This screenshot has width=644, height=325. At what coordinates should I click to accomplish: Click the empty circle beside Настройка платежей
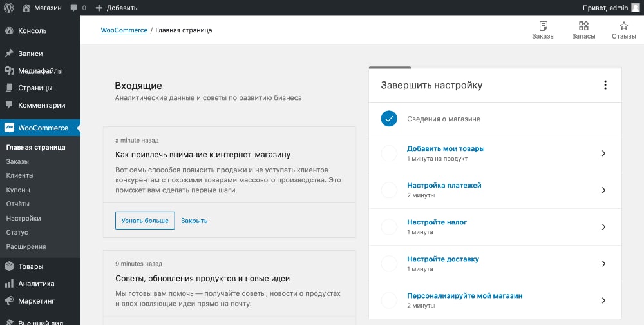[389, 190]
